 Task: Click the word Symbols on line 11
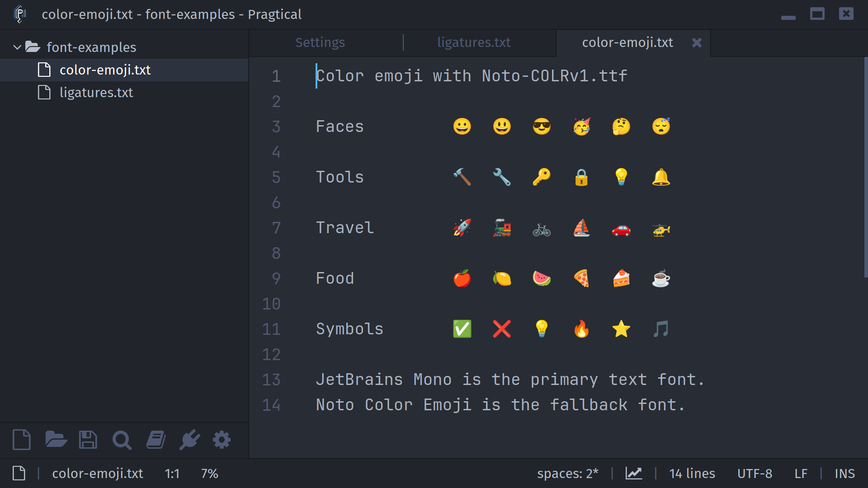[349, 329]
